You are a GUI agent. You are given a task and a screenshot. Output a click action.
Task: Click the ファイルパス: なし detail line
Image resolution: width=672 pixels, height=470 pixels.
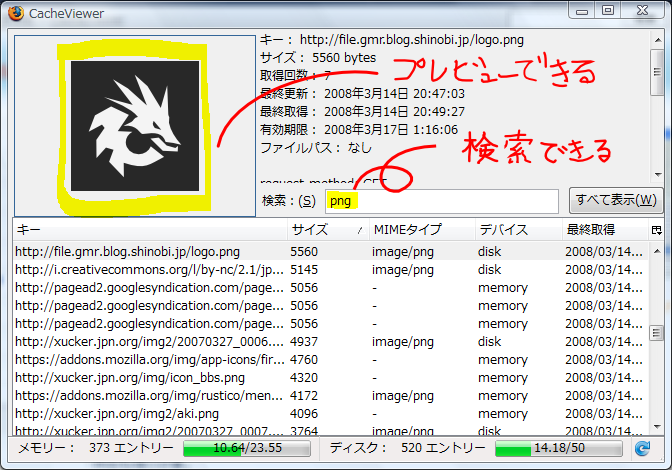click(316, 148)
